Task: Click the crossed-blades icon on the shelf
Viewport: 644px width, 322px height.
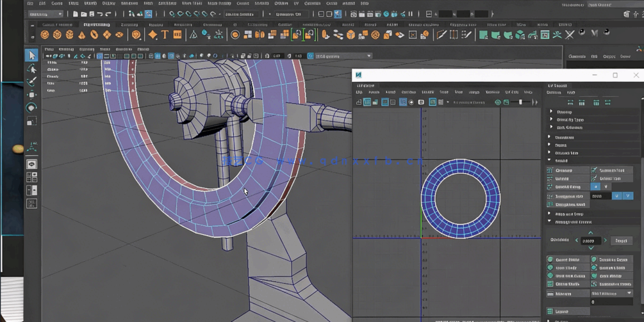Action: pyautogui.click(x=569, y=35)
